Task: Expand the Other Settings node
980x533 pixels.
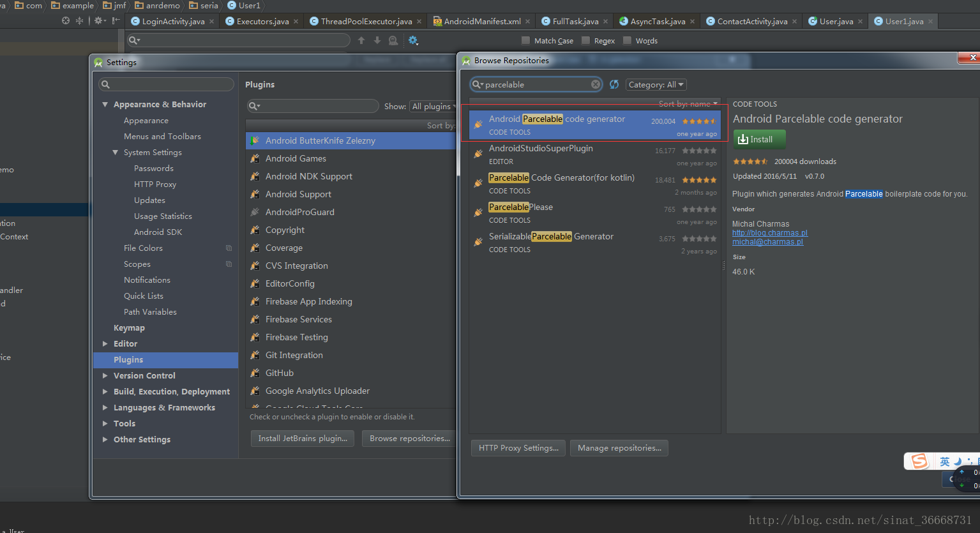Action: point(105,439)
